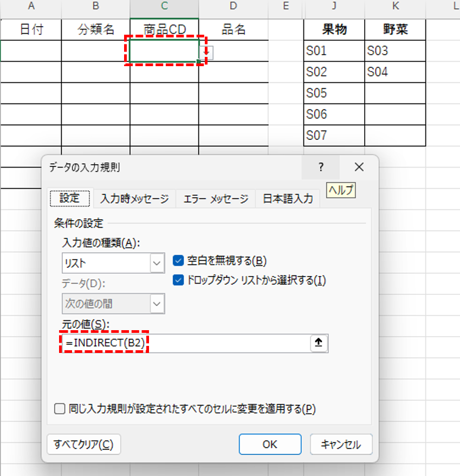Select the 商品CD header cell
The width and height of the screenshot is (460, 476).
[164, 29]
